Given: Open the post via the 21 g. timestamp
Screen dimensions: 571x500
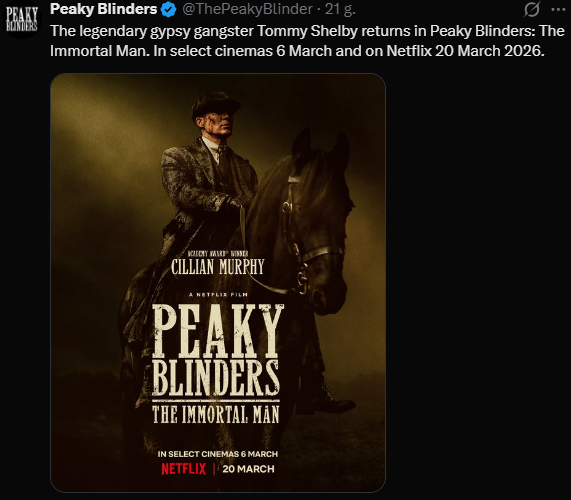Looking at the screenshot, I should tap(340, 9).
